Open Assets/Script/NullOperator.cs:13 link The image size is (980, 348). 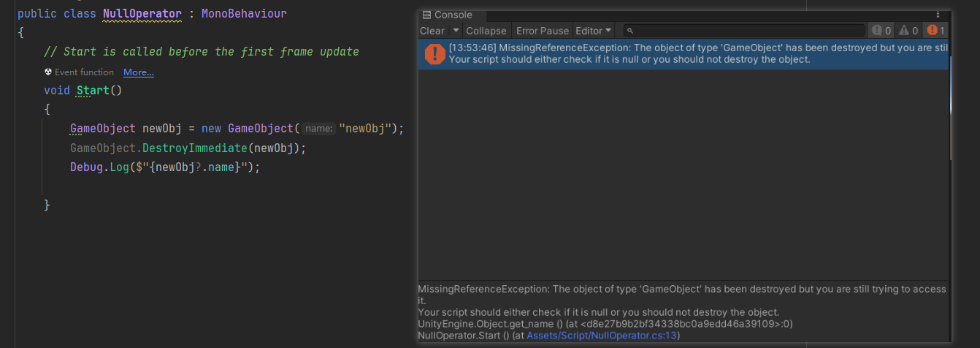tap(603, 336)
